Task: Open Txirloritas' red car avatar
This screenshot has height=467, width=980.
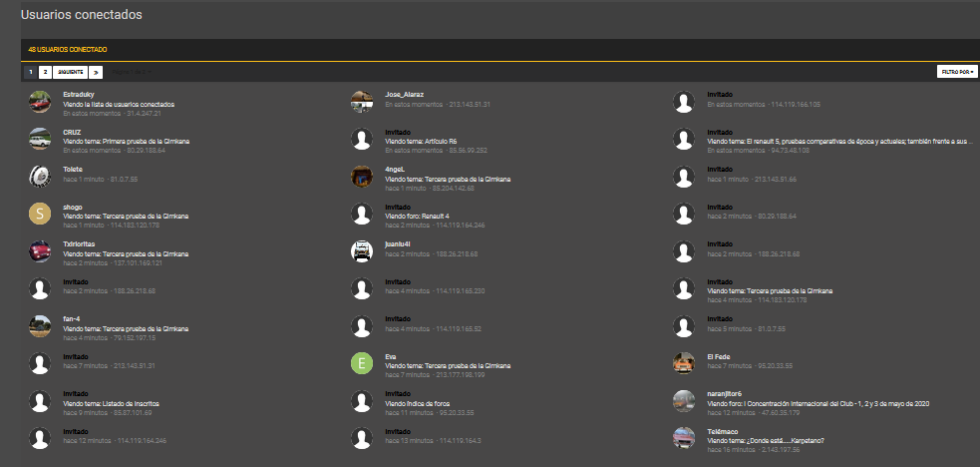Action: click(x=40, y=251)
